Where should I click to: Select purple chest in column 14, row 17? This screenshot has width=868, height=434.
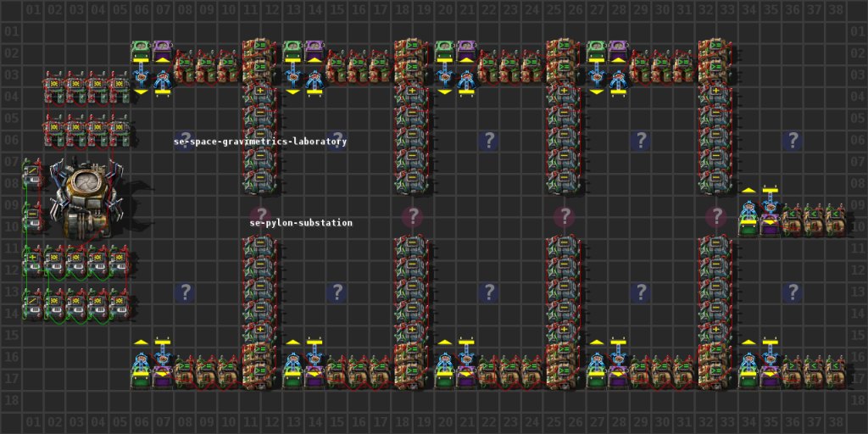[314, 379]
